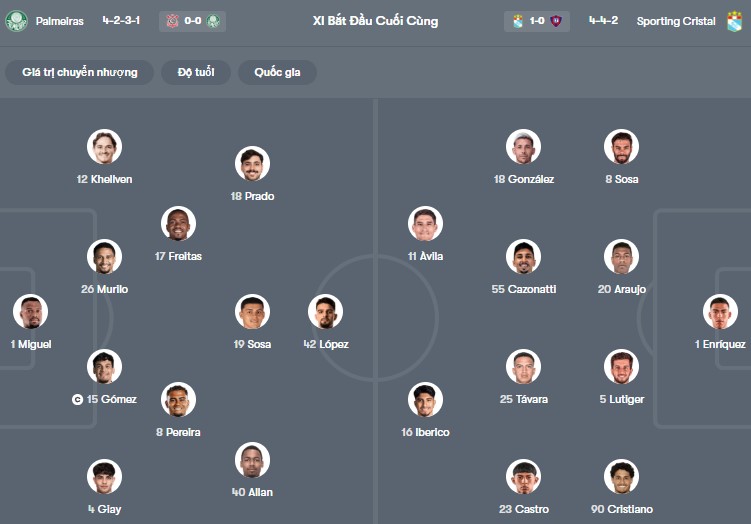Select Cazonatti's player avatar
This screenshot has width=751, height=524.
[523, 257]
